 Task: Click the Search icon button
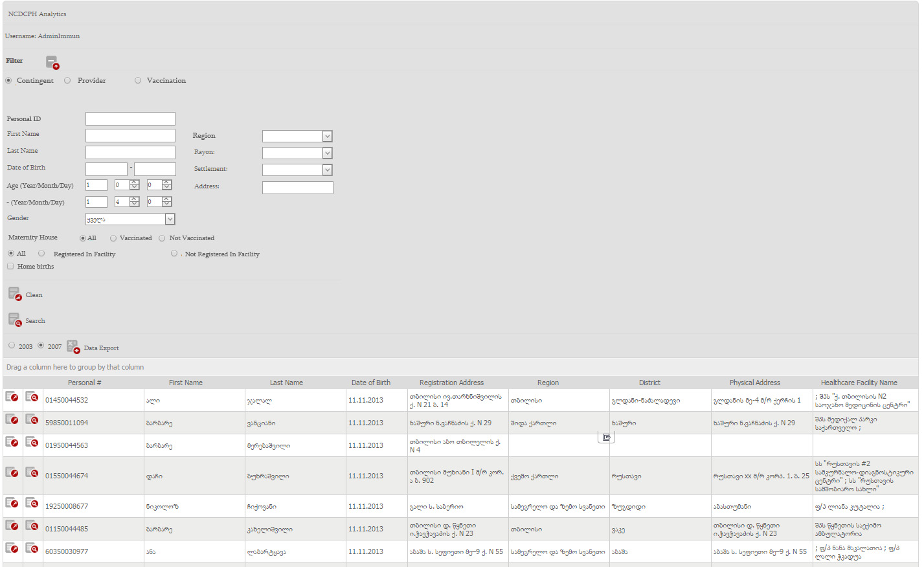[x=14, y=320]
